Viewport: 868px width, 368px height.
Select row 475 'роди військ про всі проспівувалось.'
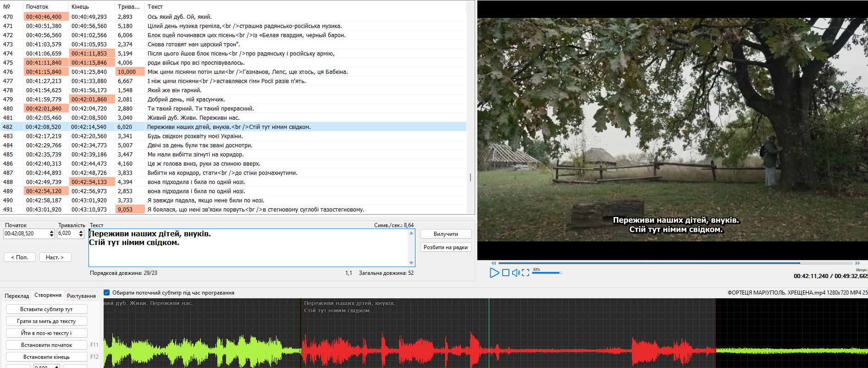click(233, 62)
